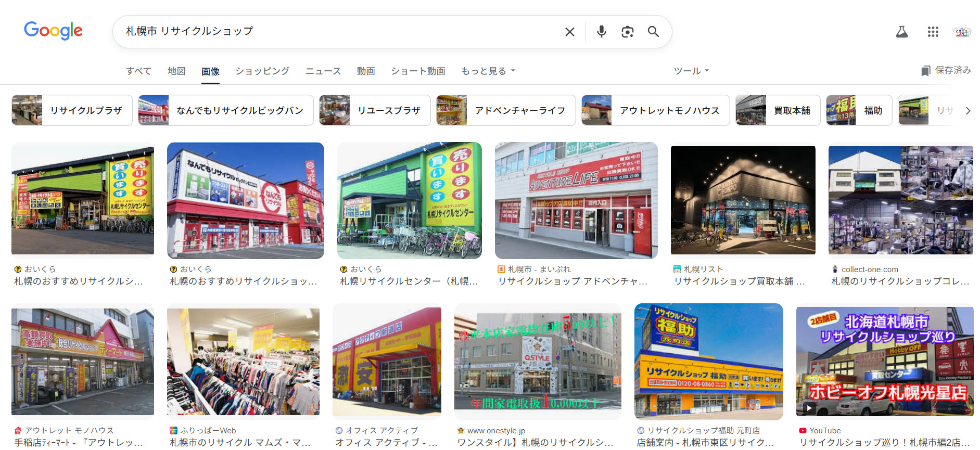Open 保存済み bookmark icon
The image size is (980, 450).
point(925,71)
